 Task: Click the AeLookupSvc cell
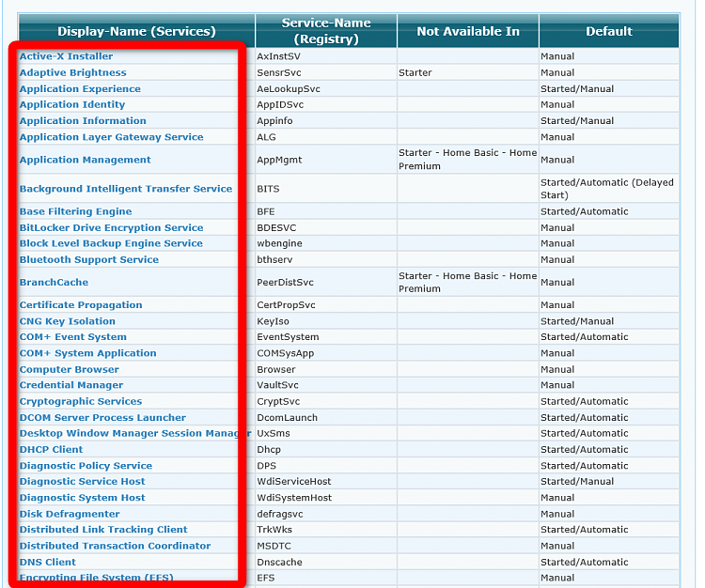tap(326, 88)
